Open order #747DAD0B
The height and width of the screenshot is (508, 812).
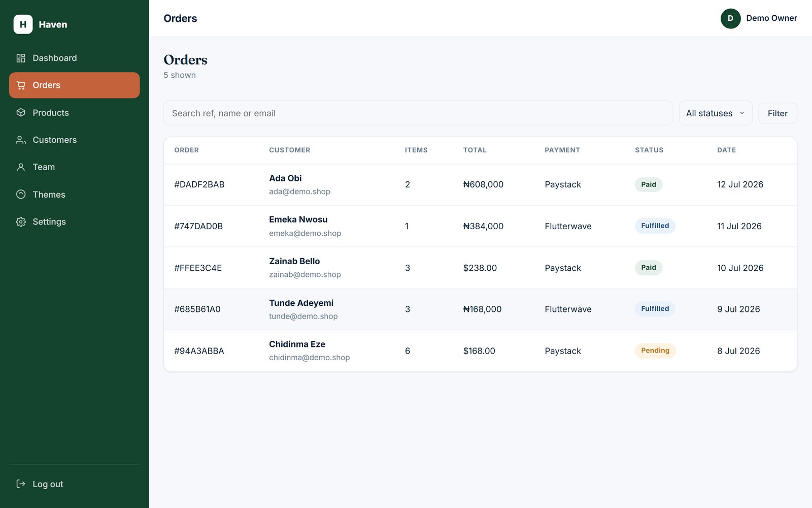(198, 226)
